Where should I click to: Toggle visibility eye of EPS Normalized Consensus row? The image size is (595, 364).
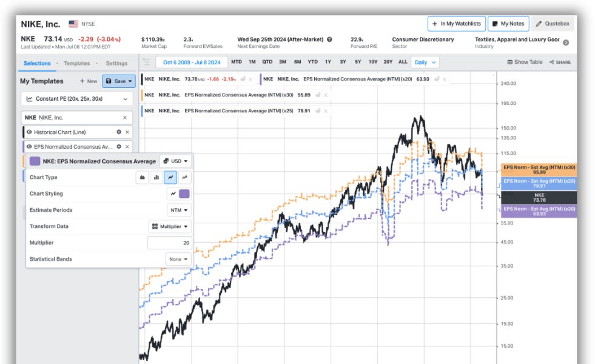point(29,147)
